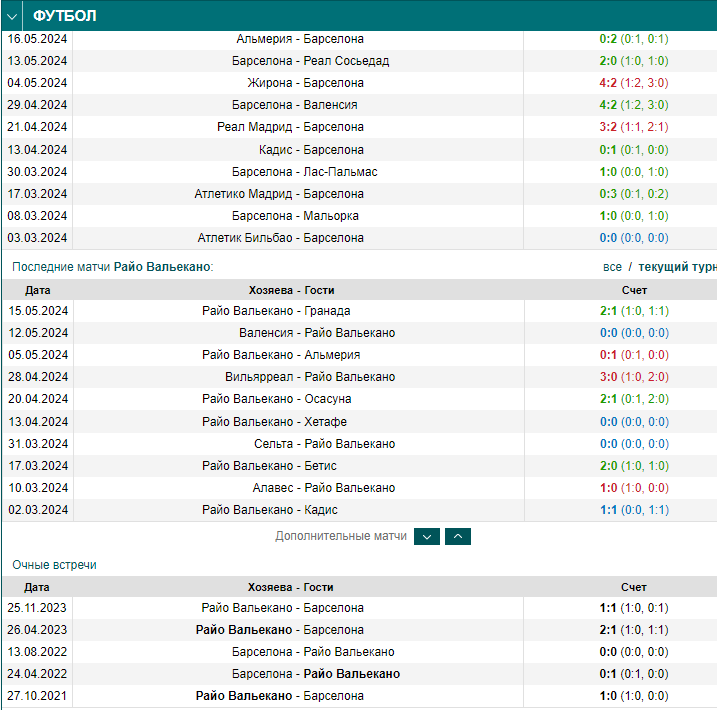Click the Очные встречи heading
The width and height of the screenshot is (717, 710).
54,565
